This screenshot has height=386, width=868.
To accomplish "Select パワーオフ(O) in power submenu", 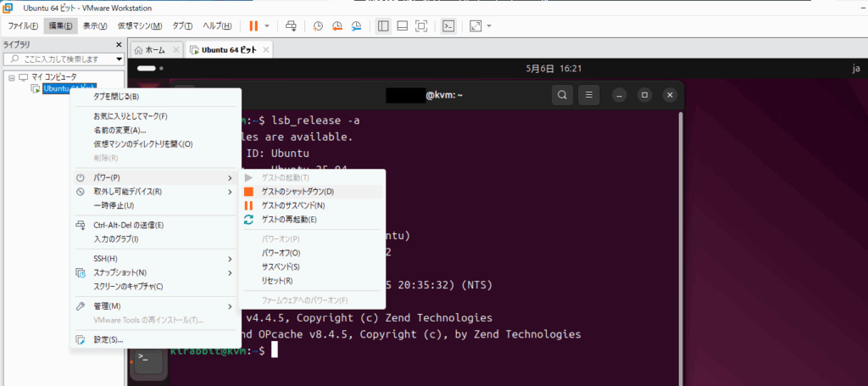I will pos(312,253).
